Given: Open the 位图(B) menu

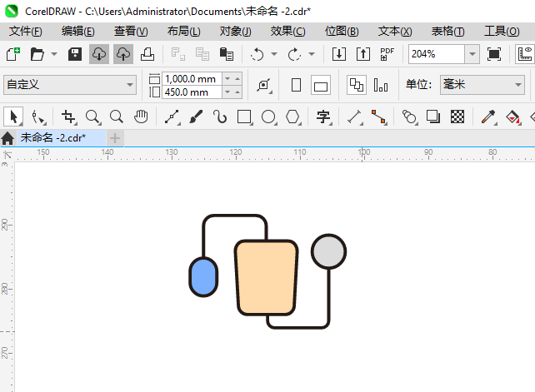Looking at the screenshot, I should point(342,32).
